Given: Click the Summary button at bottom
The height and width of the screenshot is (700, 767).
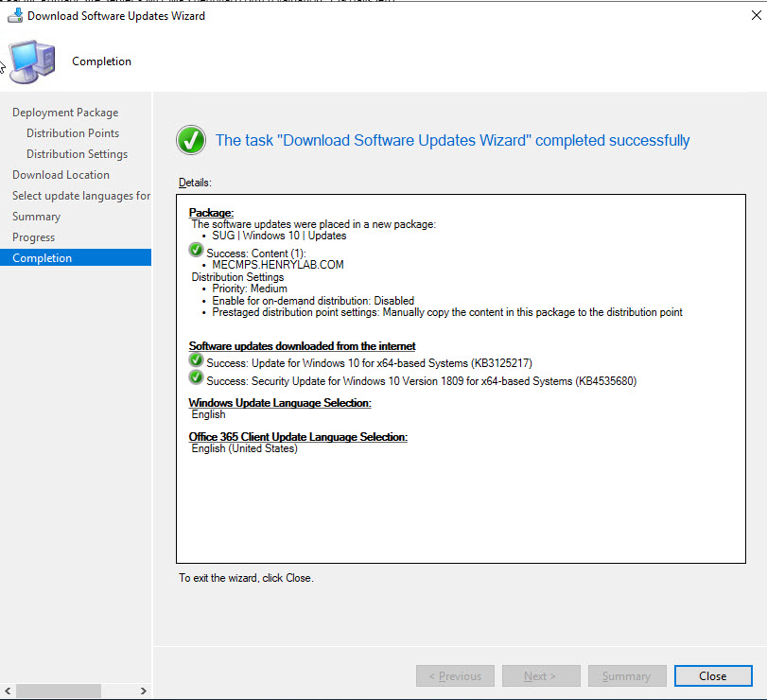Looking at the screenshot, I should (626, 676).
